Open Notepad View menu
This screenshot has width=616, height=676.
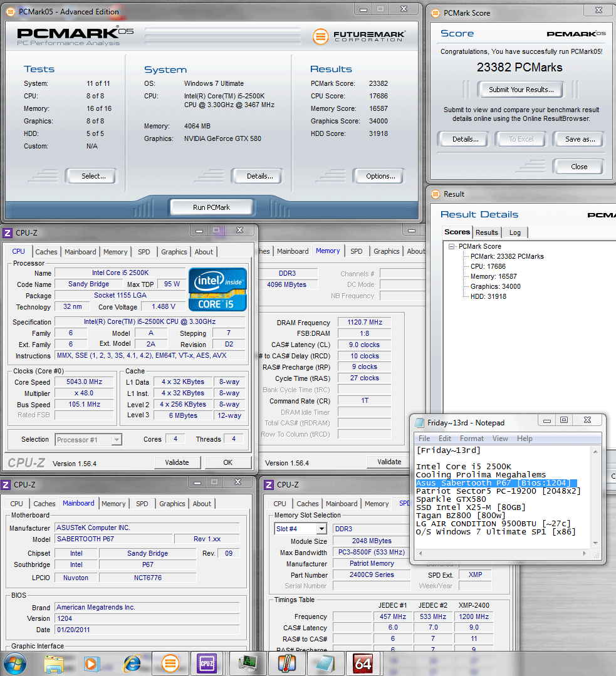pos(501,439)
